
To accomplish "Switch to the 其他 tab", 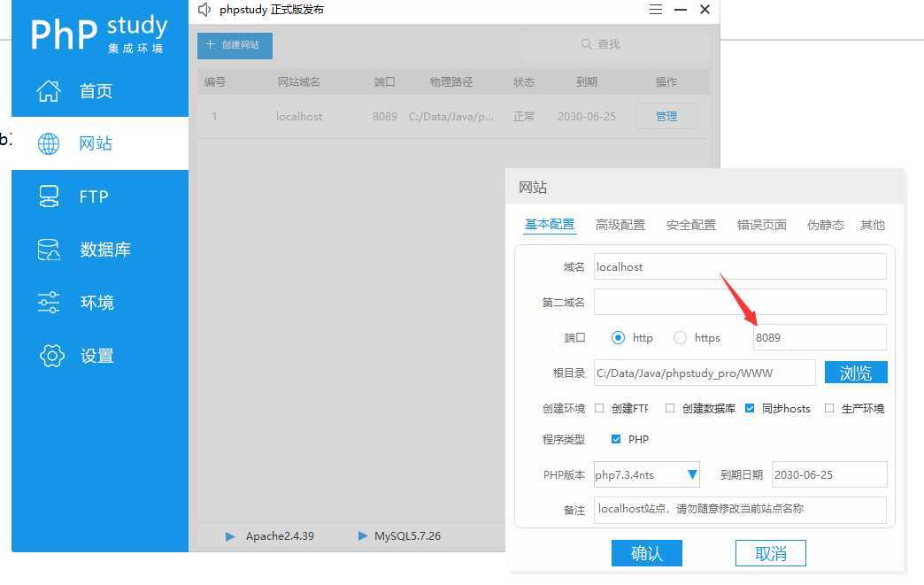I will pos(872,225).
